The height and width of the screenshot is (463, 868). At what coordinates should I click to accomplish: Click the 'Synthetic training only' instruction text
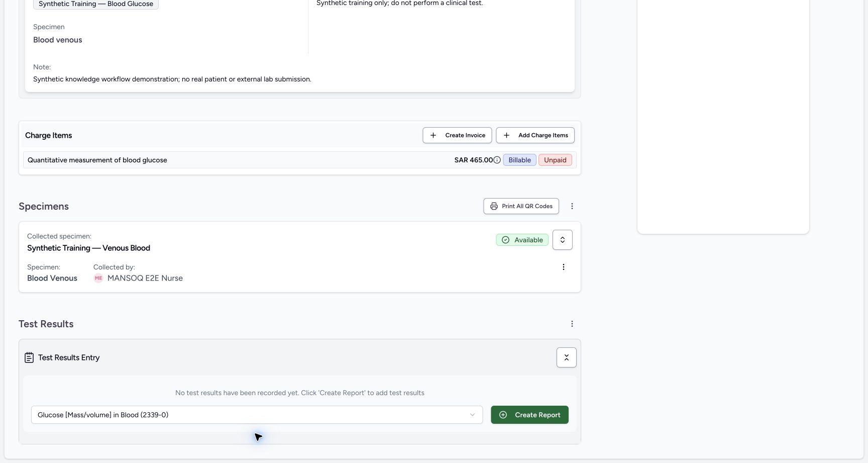(399, 3)
